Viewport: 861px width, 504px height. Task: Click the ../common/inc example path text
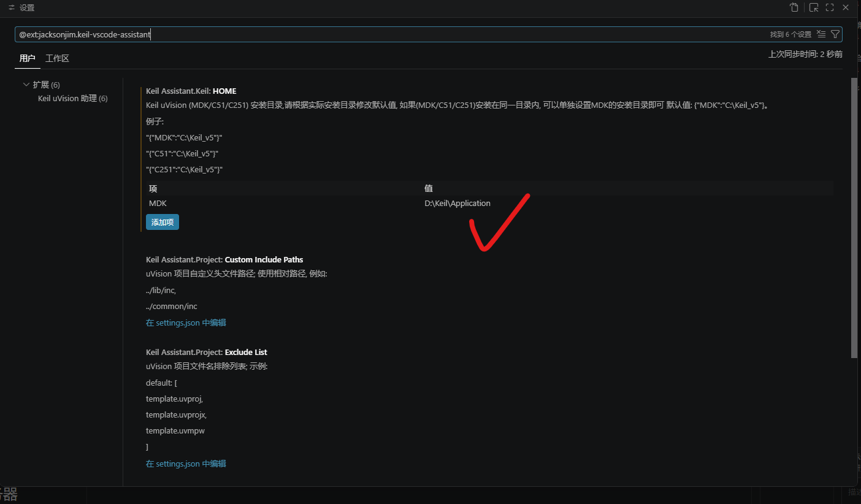pos(172,306)
